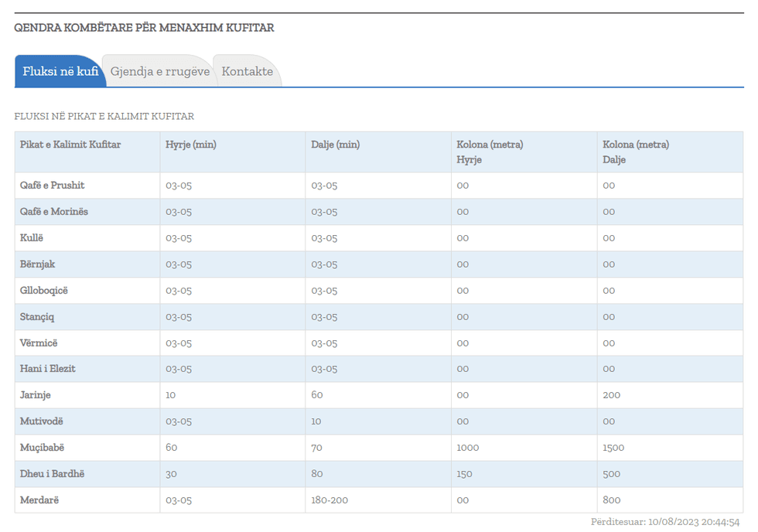Click the Pikat e Kalimit Kufitar column header
Viewport: 758px width, 532px height.
pyautogui.click(x=70, y=145)
